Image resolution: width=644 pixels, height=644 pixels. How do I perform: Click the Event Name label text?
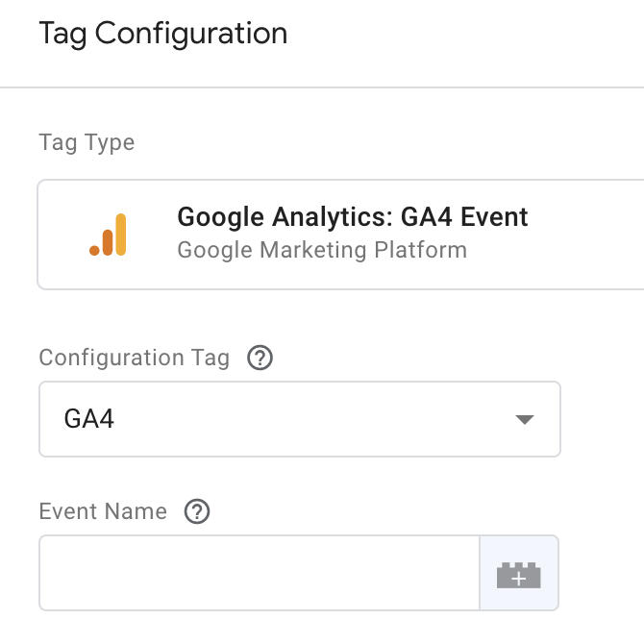(x=103, y=511)
